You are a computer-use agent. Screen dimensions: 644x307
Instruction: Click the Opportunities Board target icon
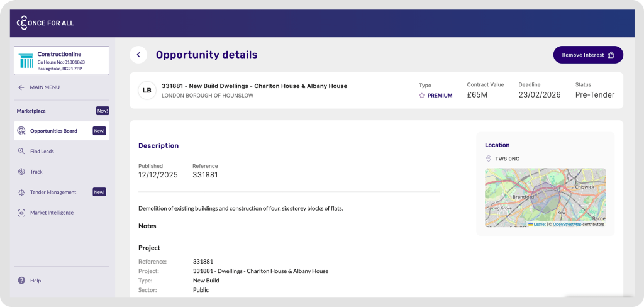tap(21, 131)
